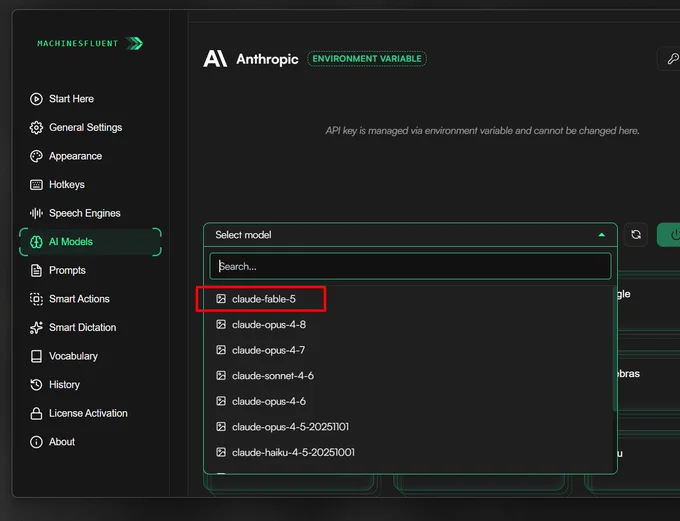Screen dimensions: 680x521
Task: Click the General Settings gear icon
Action: coord(36,128)
